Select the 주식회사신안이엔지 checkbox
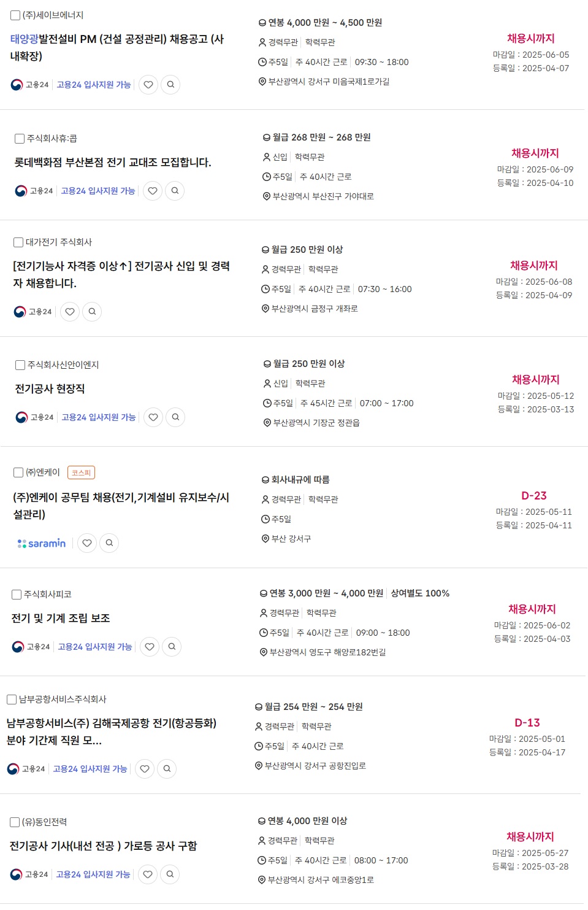588x910 pixels. 20,365
